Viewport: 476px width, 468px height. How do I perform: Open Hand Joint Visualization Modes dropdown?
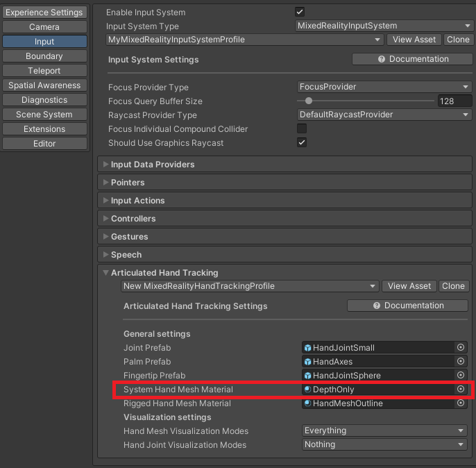point(384,444)
